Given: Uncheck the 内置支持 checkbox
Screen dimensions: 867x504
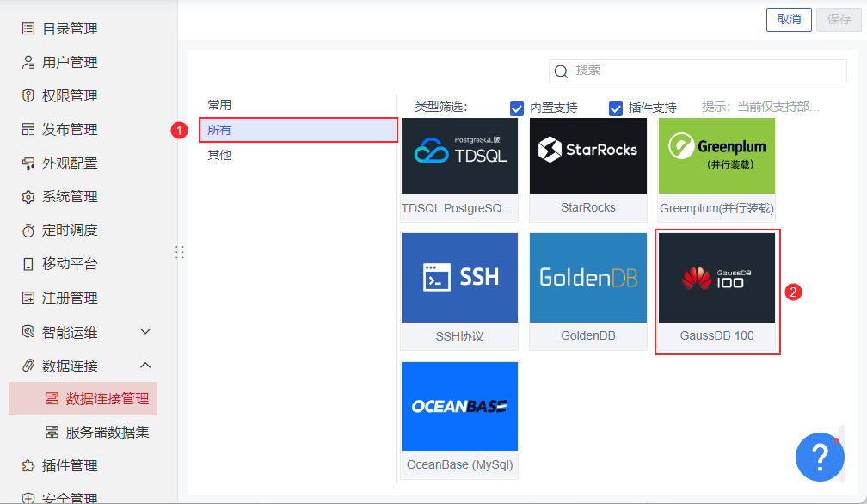Looking at the screenshot, I should tap(516, 108).
